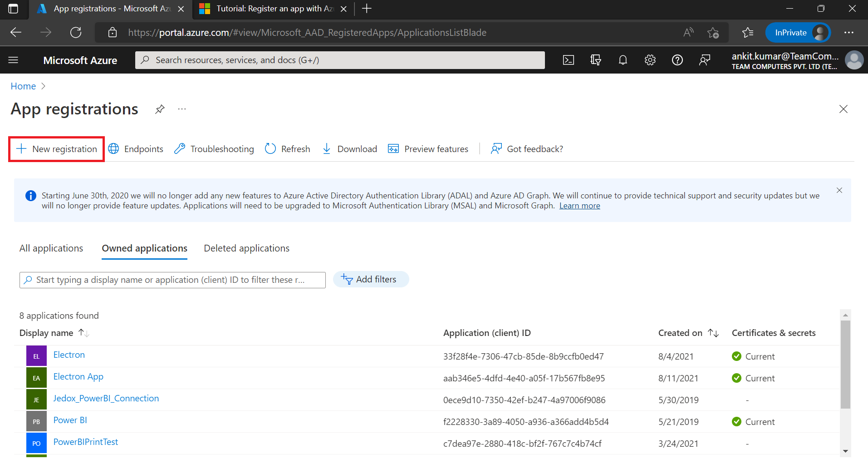868x459 pixels.
Task: Open the browser Favorites list icon
Action: coord(748,32)
